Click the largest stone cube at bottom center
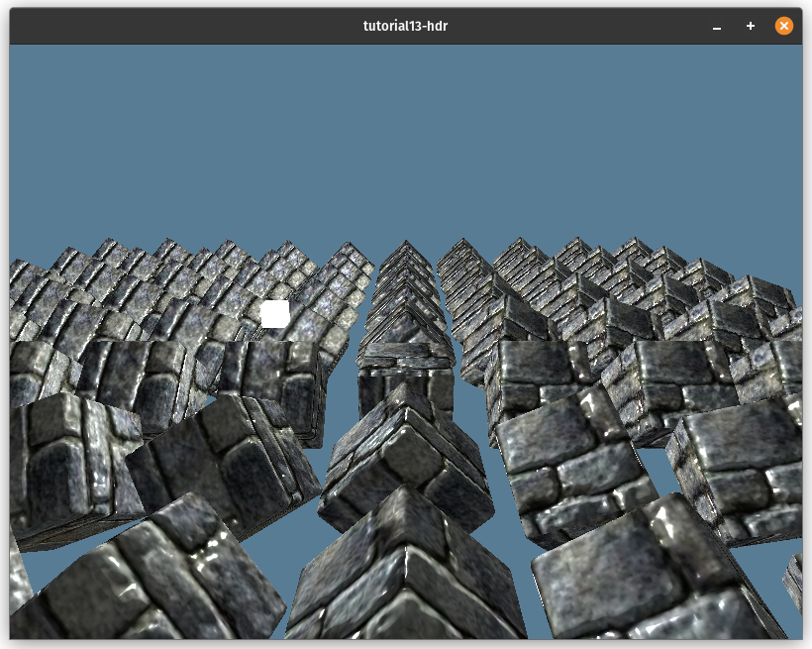Image resolution: width=812 pixels, height=649 pixels. [x=404, y=575]
